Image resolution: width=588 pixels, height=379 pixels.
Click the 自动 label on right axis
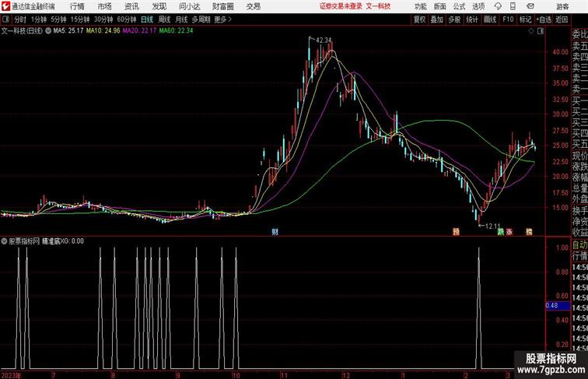pyautogui.click(x=579, y=245)
